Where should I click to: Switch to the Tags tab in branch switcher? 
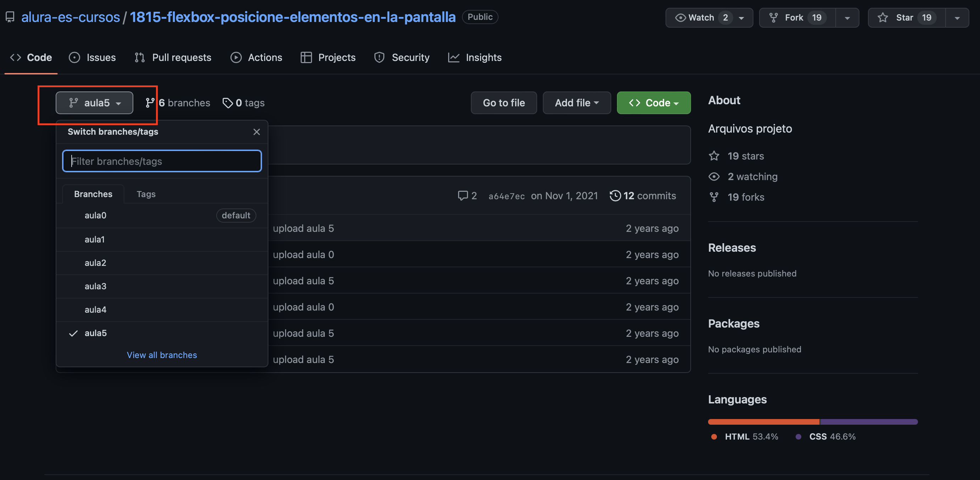(146, 193)
